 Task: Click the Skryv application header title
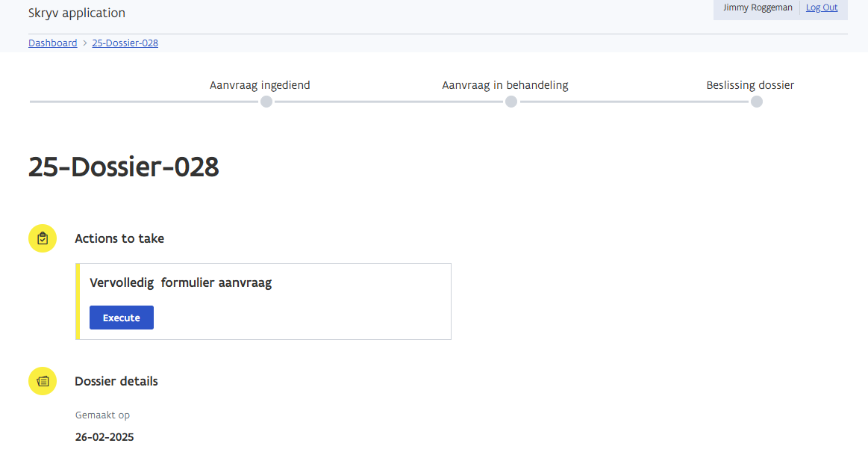(x=77, y=13)
